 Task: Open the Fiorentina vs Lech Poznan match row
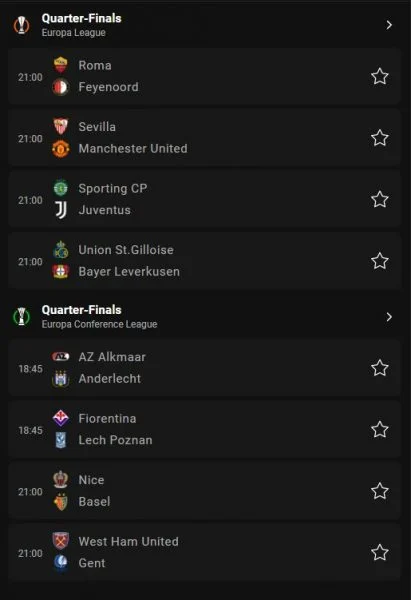[x=205, y=429]
